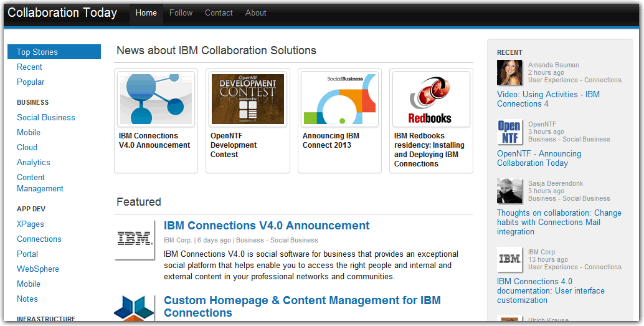Click the APP DEV section heading
This screenshot has height=326, width=644.
(x=31, y=209)
